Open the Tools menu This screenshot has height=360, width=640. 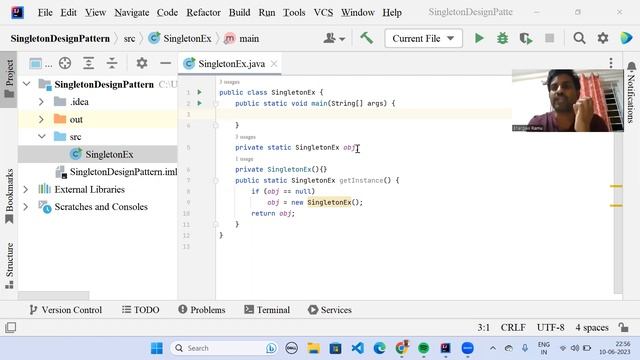(294, 13)
